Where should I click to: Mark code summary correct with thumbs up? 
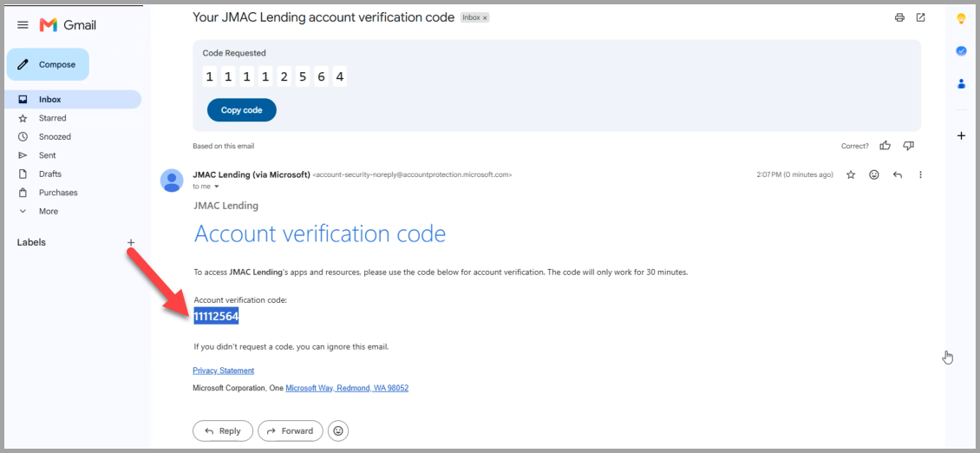[x=885, y=146]
